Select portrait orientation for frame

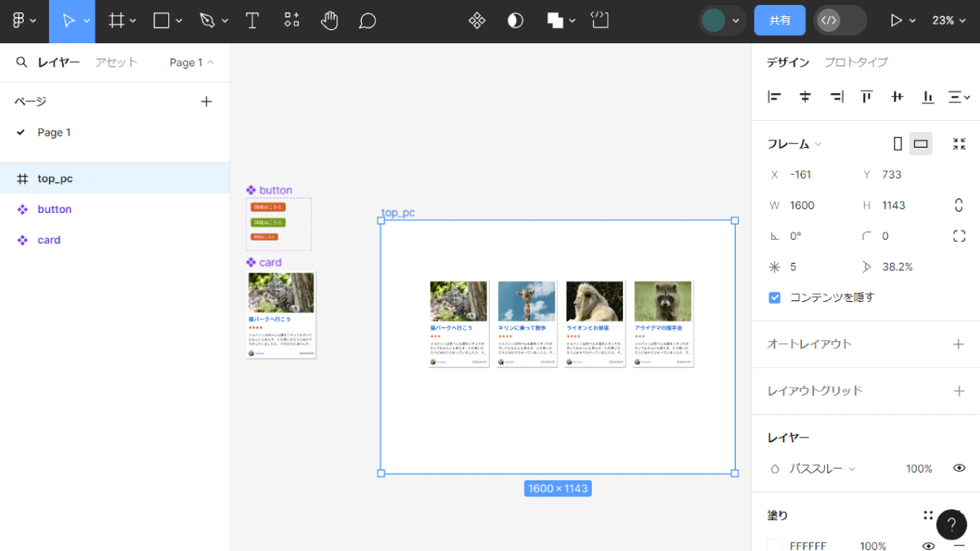(898, 144)
